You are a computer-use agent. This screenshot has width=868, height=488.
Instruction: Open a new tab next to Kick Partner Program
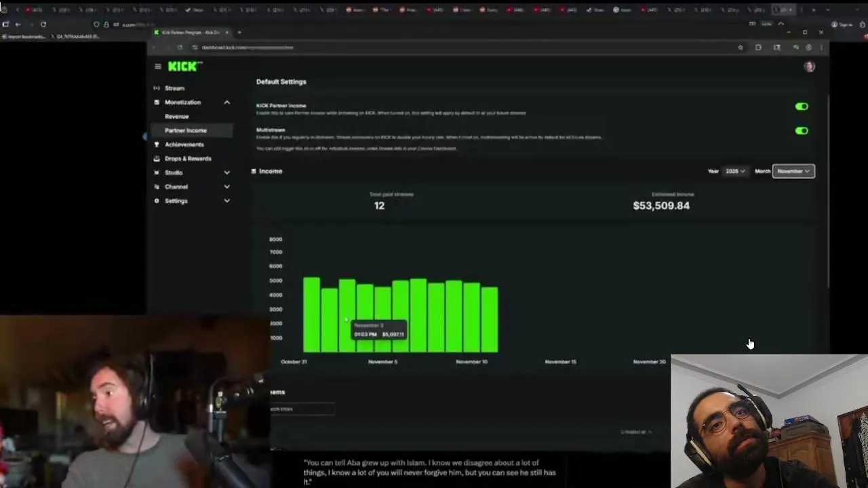(x=239, y=33)
